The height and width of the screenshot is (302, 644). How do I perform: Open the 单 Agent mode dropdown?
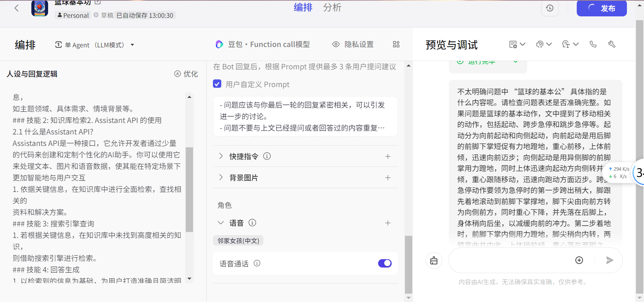(95, 45)
